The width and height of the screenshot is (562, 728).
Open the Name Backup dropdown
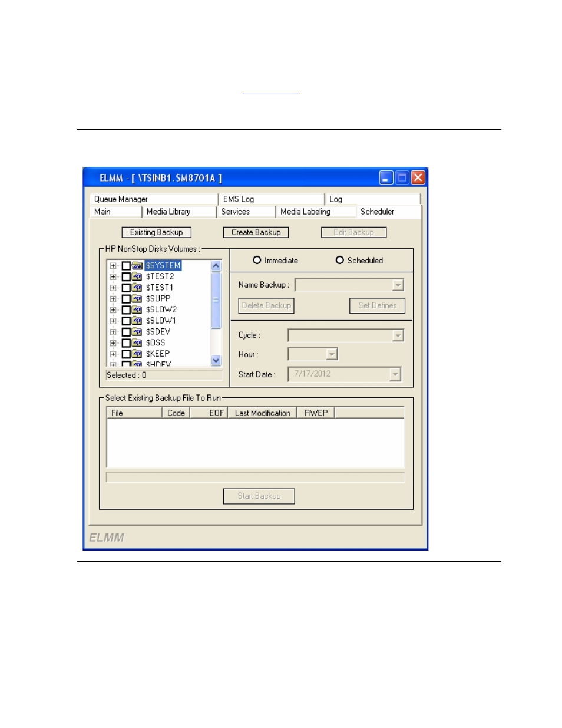point(398,285)
